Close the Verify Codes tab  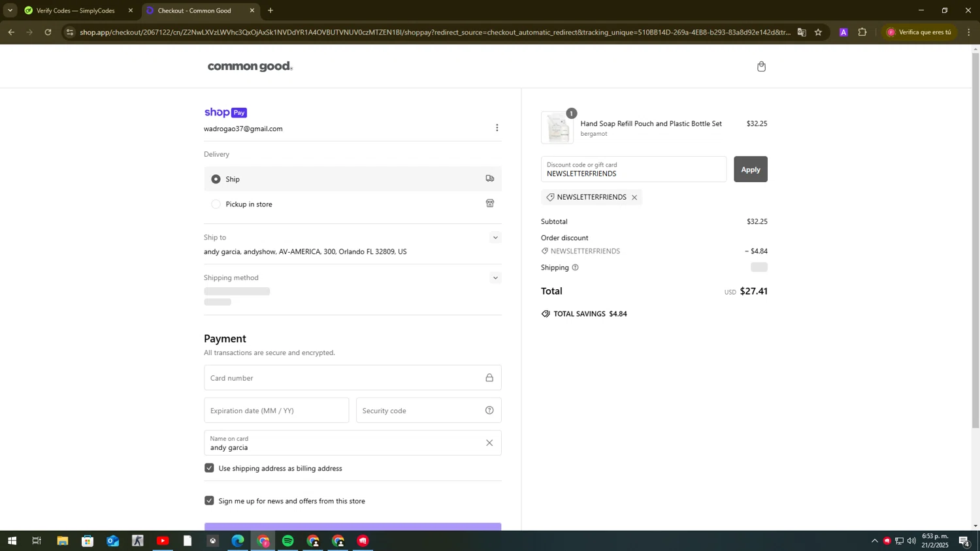pos(131,10)
